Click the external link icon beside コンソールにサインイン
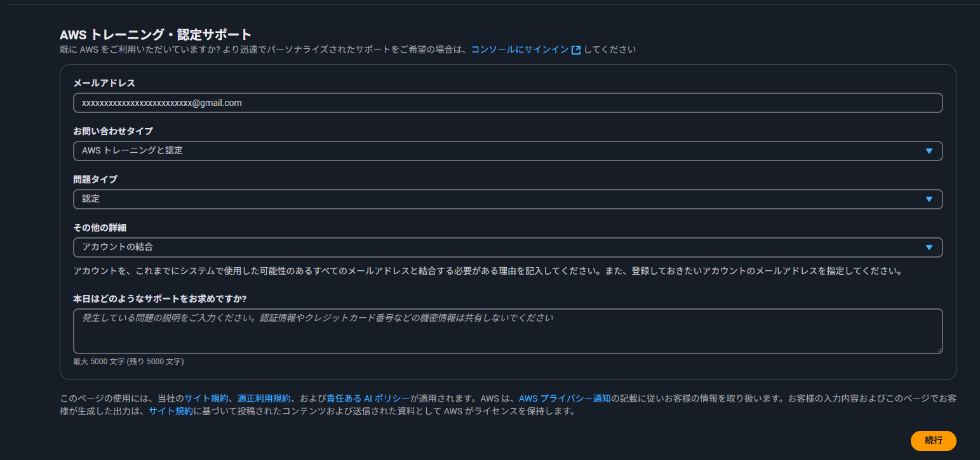980x460 pixels. point(575,49)
